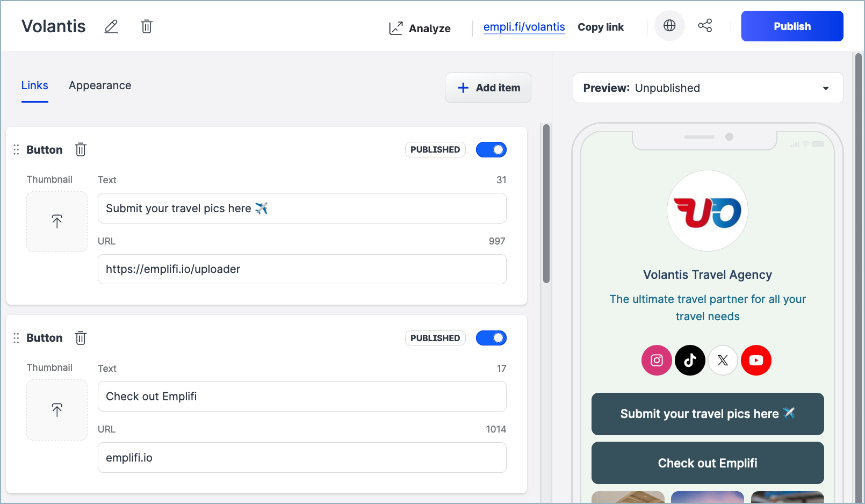The width and height of the screenshot is (865, 504).
Task: Open the globe icon in the header
Action: click(669, 26)
